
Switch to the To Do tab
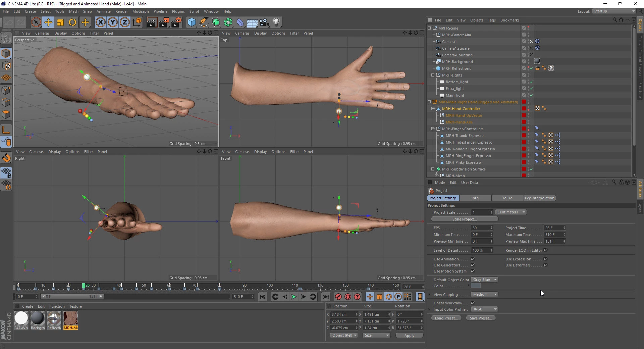(507, 198)
